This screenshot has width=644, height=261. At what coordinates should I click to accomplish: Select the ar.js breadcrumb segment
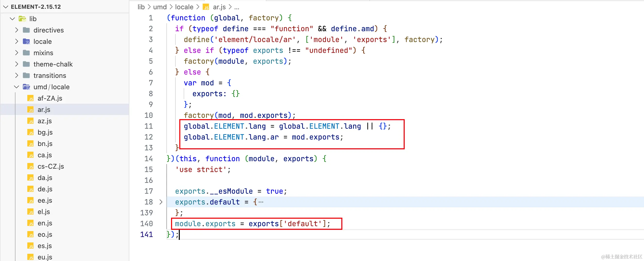(219, 7)
